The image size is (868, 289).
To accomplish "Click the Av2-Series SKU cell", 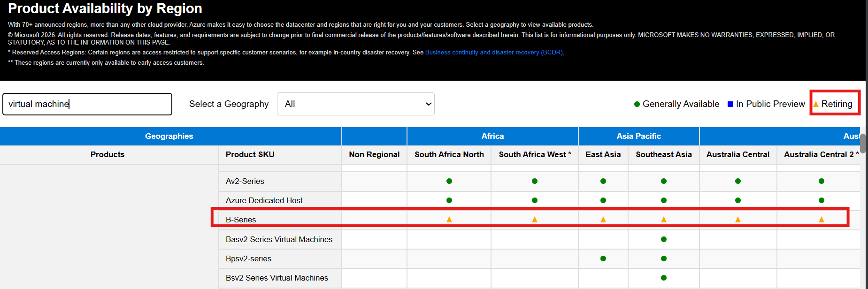I will click(280, 181).
